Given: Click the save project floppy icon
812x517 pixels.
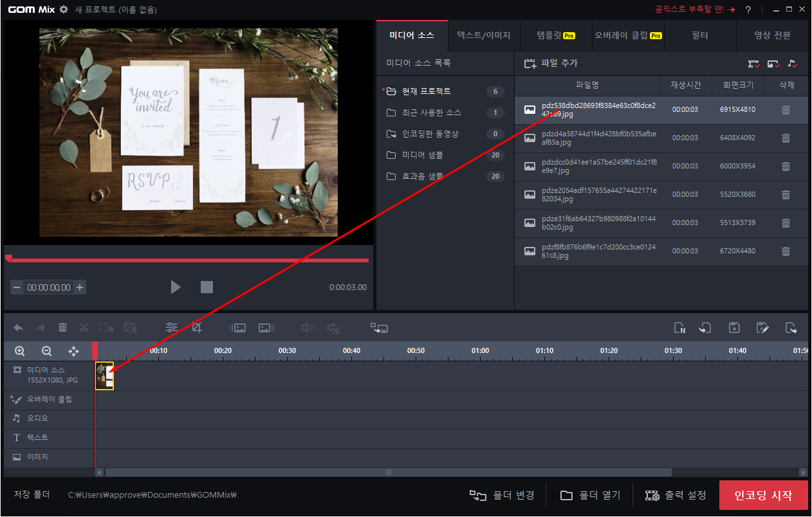Looking at the screenshot, I should (x=734, y=328).
